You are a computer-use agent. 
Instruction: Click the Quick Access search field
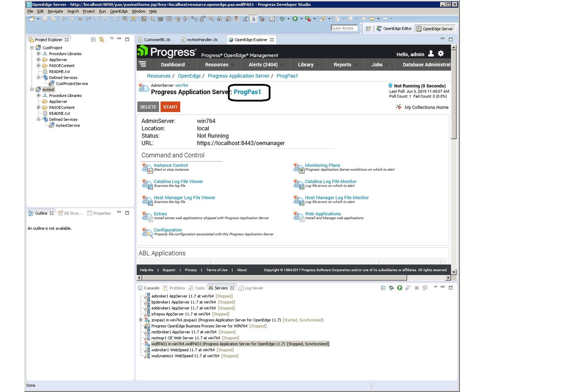[344, 28]
